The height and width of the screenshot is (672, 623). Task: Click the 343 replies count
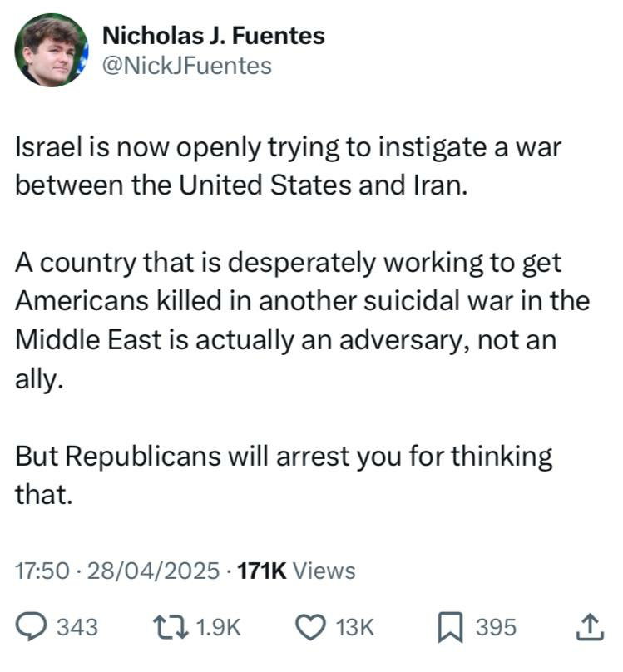tap(78, 627)
